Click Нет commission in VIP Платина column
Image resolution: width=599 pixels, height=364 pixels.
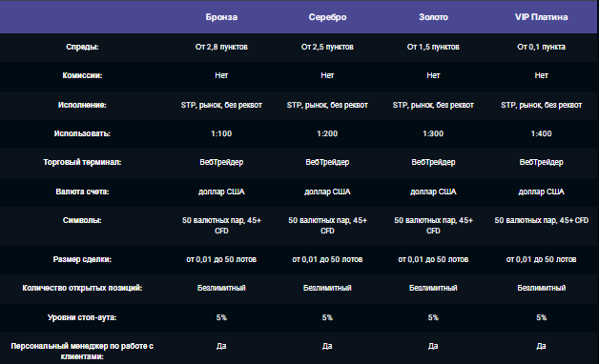tap(541, 75)
